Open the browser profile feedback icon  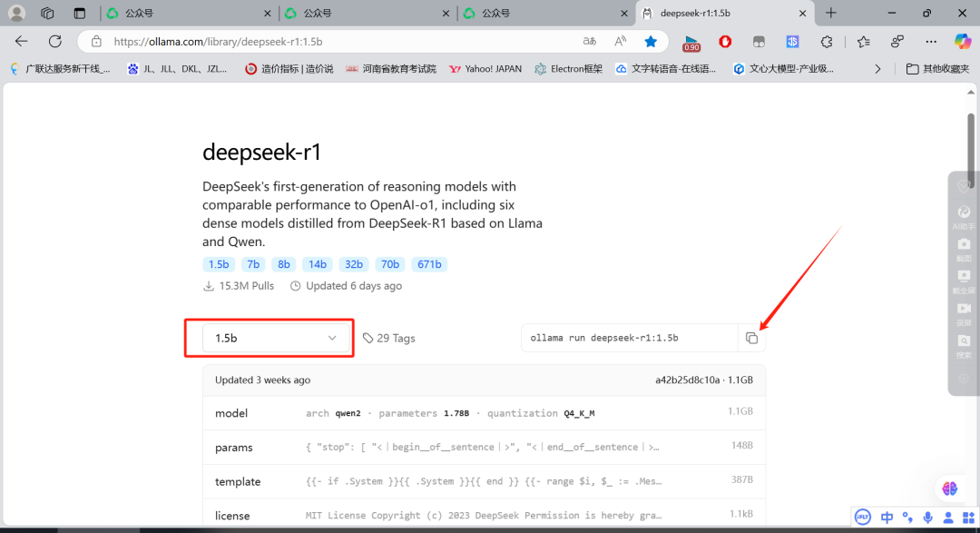(x=897, y=41)
